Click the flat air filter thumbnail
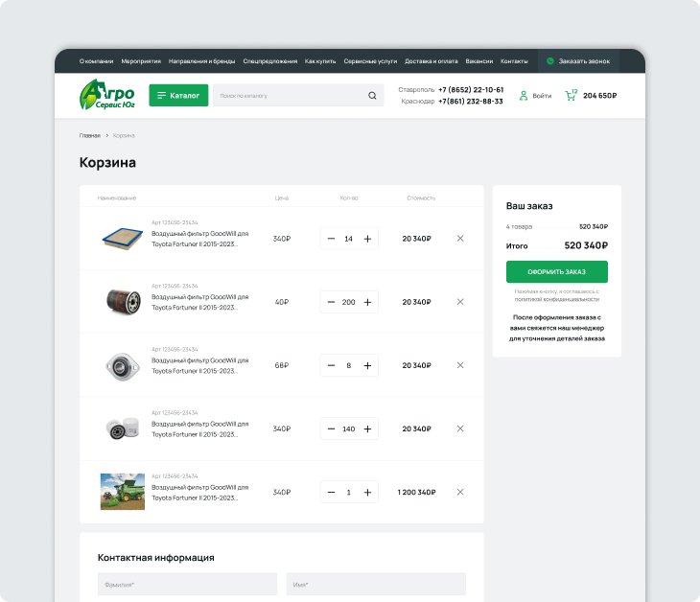Screen dimensions: 700x602 tap(123, 239)
